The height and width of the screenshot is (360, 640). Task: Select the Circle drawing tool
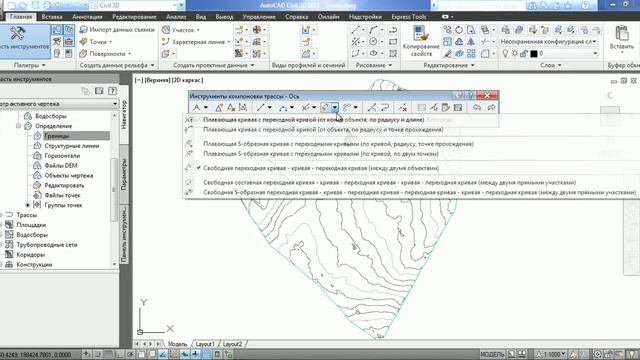[373, 42]
